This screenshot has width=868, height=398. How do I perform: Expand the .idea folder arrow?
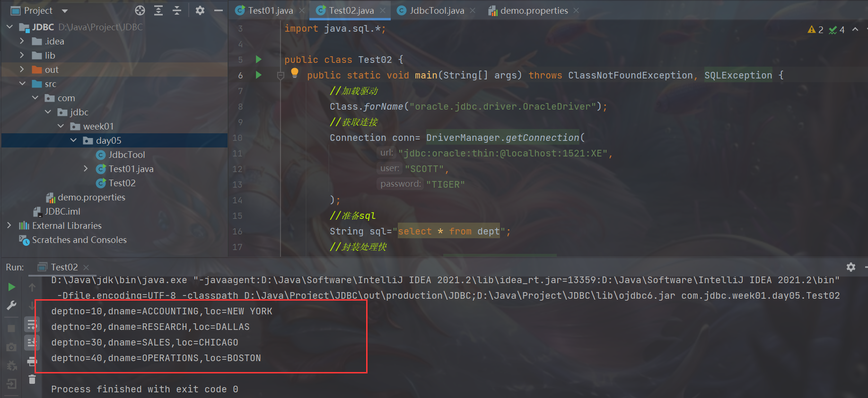22,41
